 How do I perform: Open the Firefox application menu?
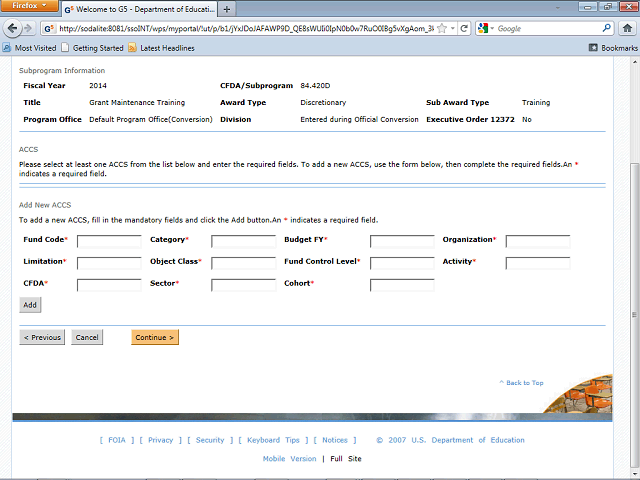pos(29,6)
